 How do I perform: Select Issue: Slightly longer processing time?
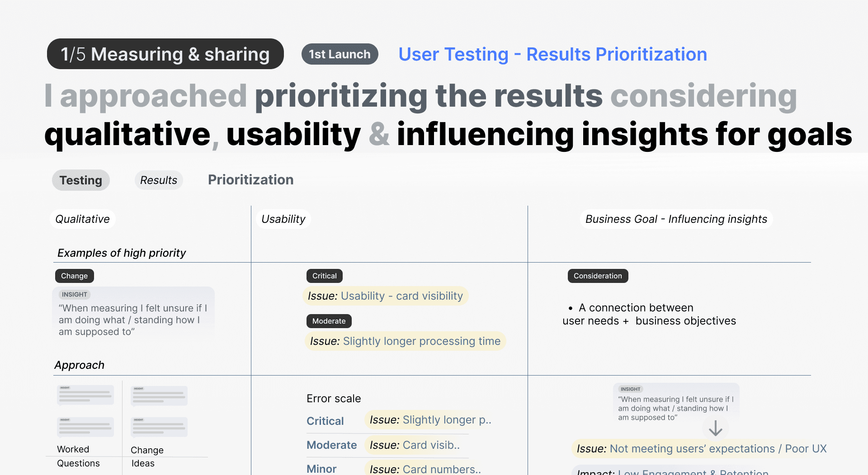pos(406,341)
